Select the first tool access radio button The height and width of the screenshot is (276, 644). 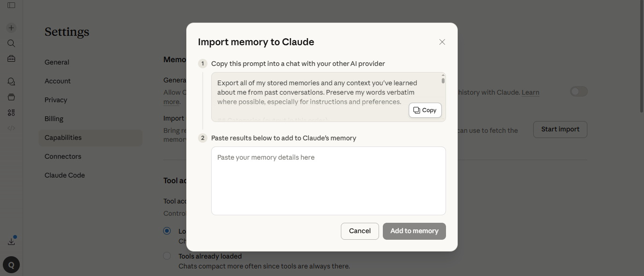[167, 231]
